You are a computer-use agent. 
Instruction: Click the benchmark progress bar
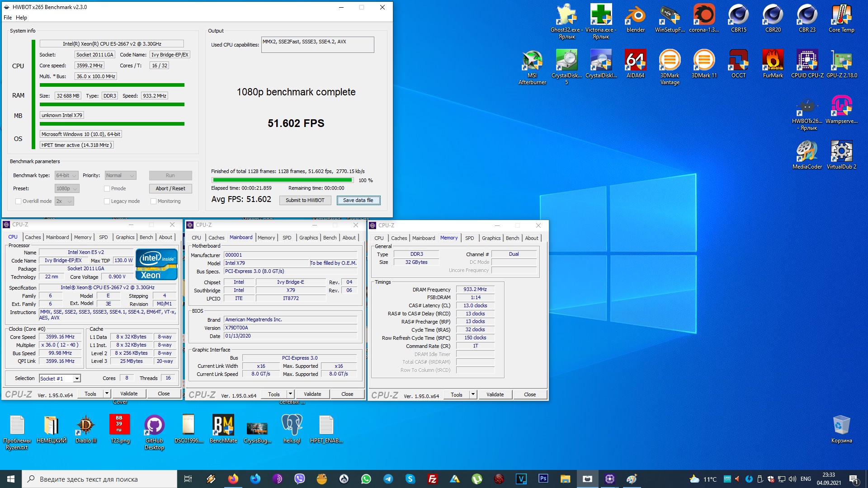(282, 180)
